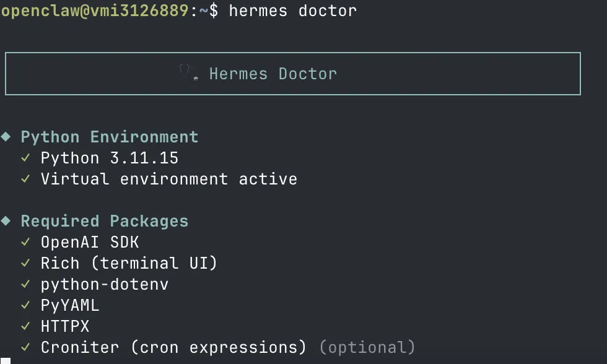Click the checkmark beside PyYAML
The width and height of the screenshot is (607, 364).
tap(26, 305)
